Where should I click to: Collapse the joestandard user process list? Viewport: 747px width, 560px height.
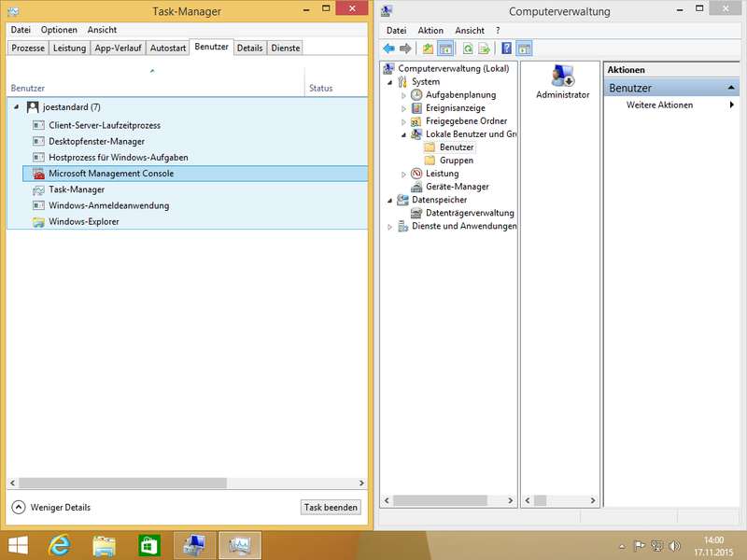point(19,107)
